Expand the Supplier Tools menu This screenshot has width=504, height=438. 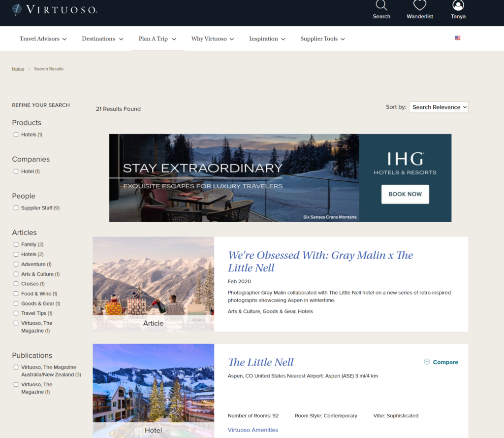tap(322, 38)
